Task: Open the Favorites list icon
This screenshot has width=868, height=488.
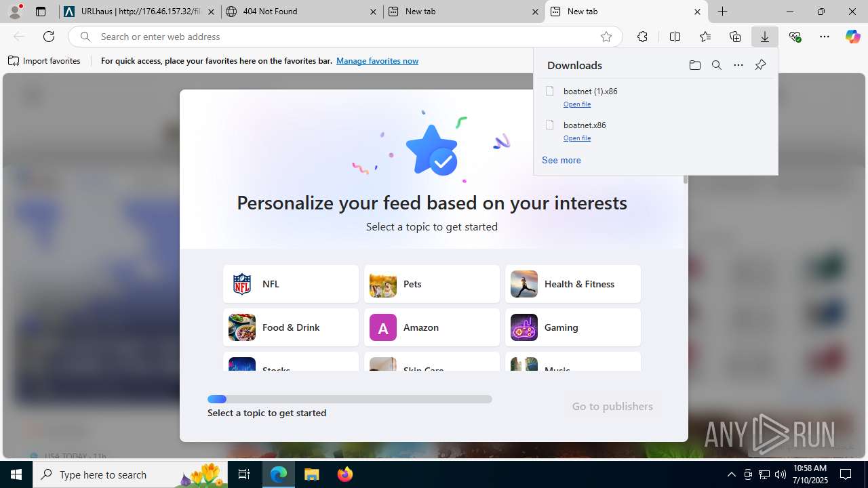Action: pyautogui.click(x=705, y=37)
